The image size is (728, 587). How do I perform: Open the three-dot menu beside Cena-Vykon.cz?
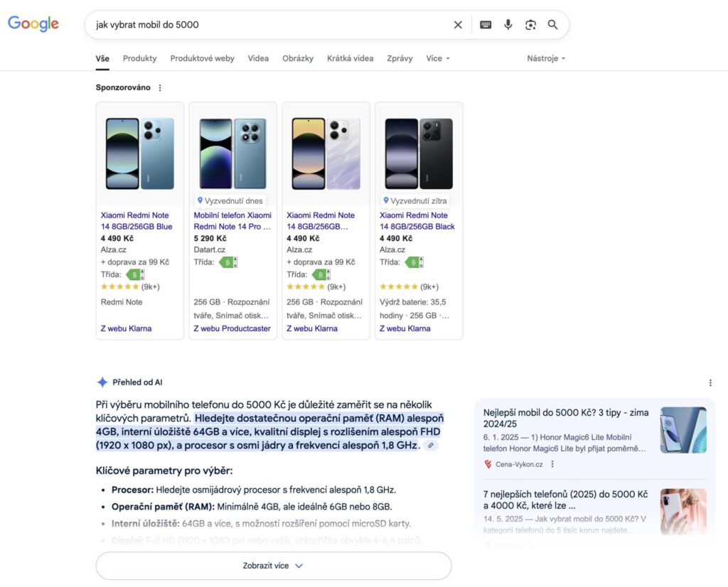click(x=552, y=464)
